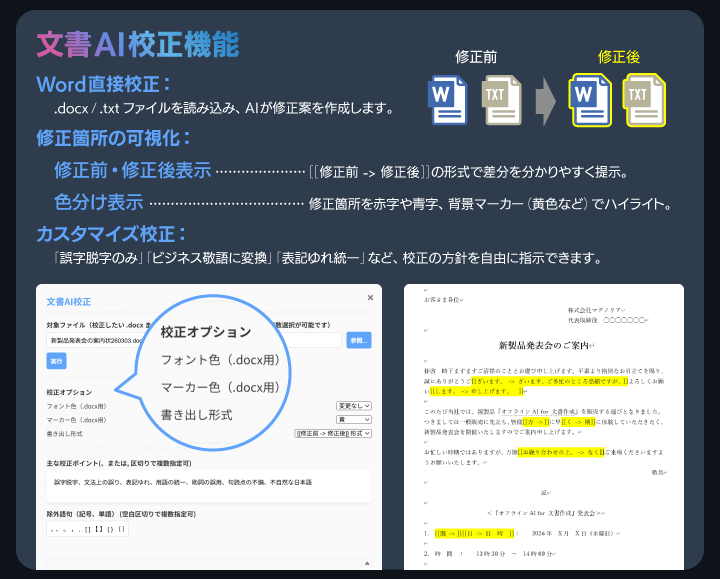Click the 文書AI校正 dialog title
Image resolution: width=720 pixels, height=579 pixels.
[69, 301]
